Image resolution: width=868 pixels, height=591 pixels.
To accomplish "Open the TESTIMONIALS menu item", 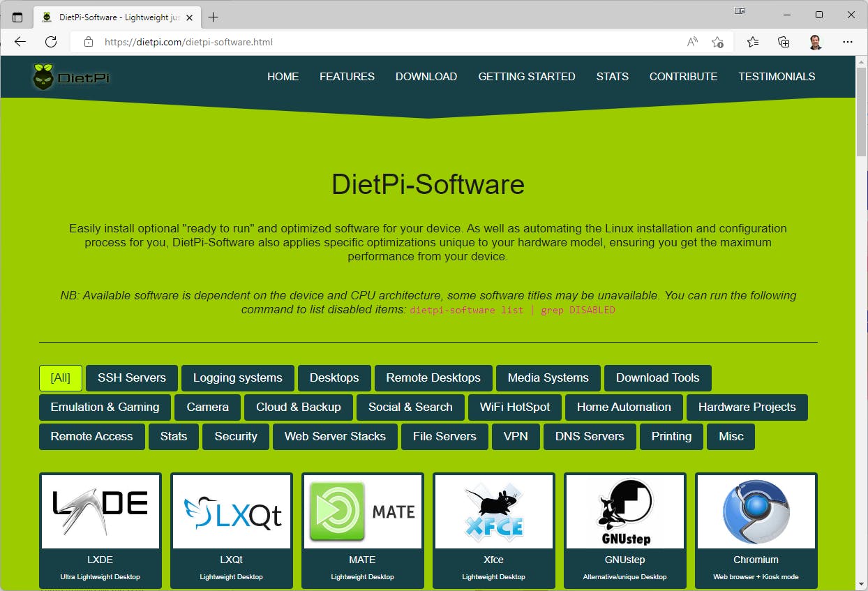I will (777, 77).
